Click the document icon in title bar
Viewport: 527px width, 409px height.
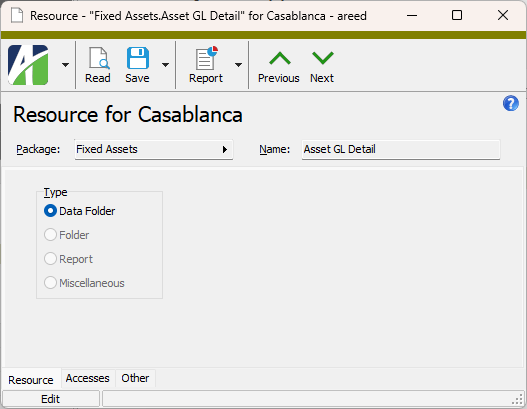tap(17, 15)
